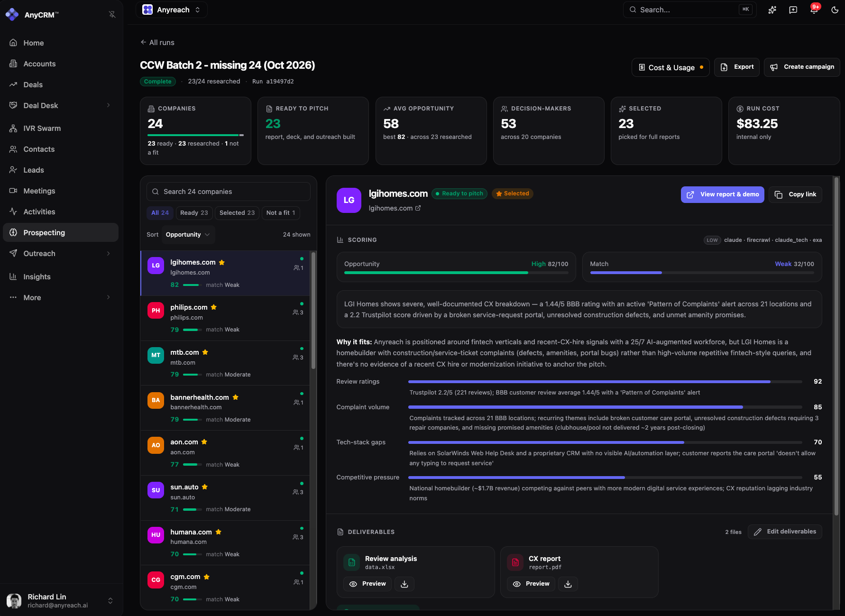The image size is (845, 616).
Task: Open Accounts from the sidebar
Action: tap(61, 64)
